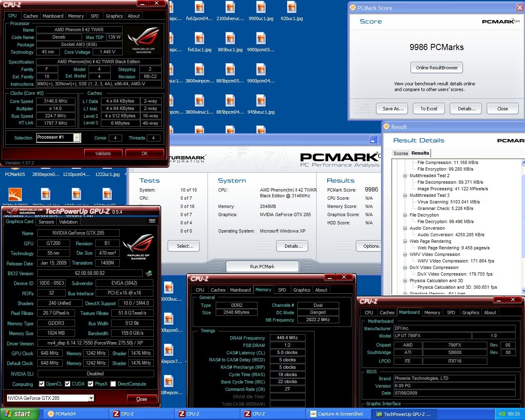Collapse the Web Page Rendering node

click(405, 241)
